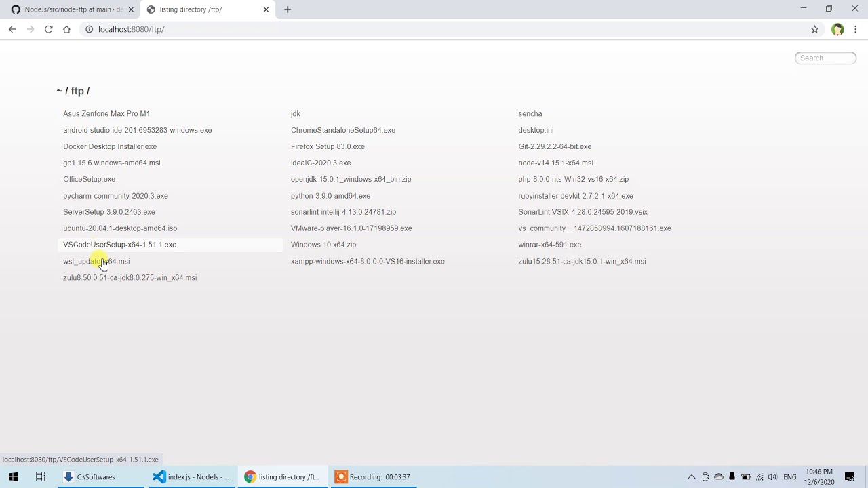Open the notification center icon

pos(850,476)
